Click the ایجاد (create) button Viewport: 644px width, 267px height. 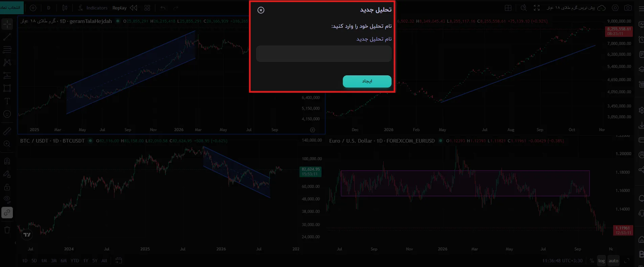click(367, 81)
